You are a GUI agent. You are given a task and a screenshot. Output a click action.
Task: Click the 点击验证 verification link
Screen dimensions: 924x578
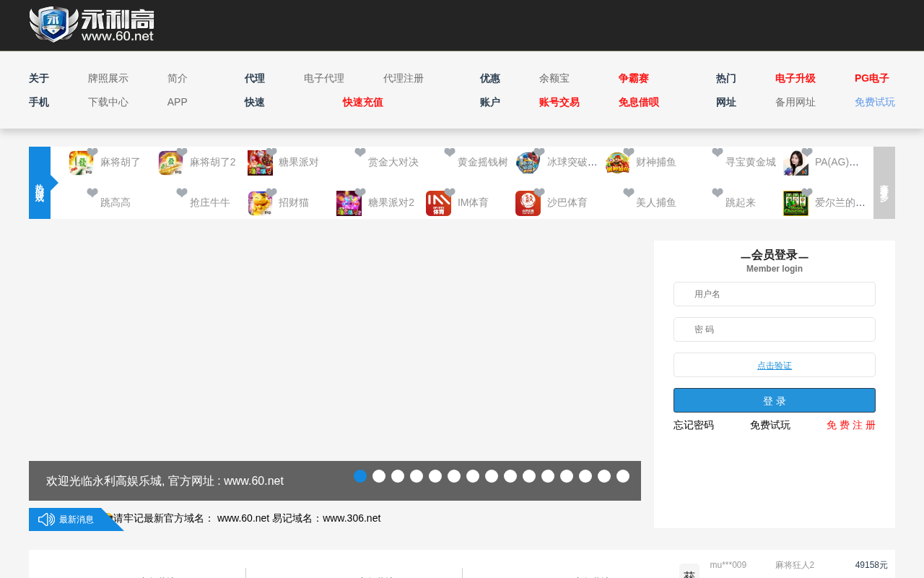coord(775,366)
